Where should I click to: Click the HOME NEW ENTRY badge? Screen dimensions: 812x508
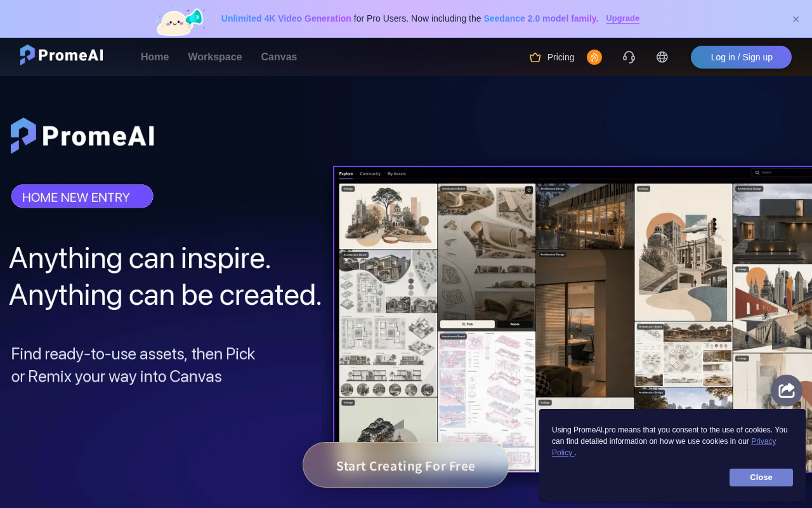click(x=82, y=197)
